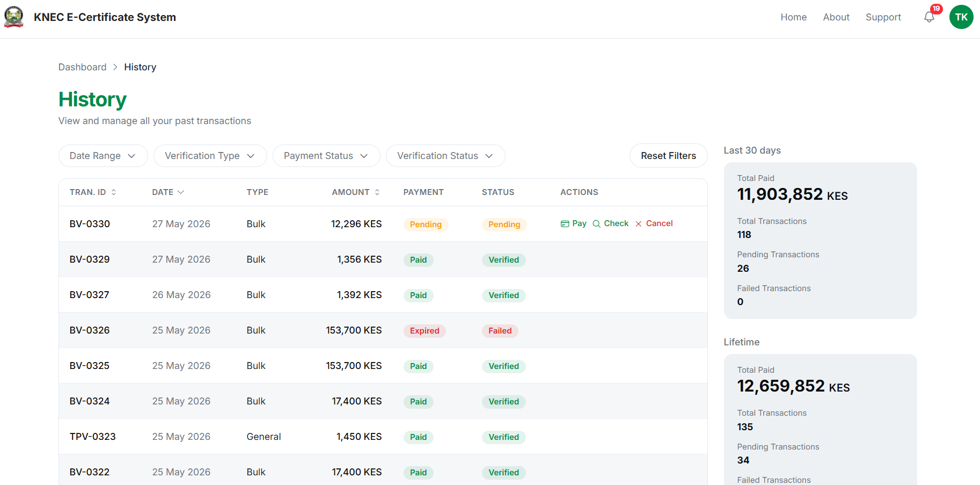The image size is (980, 485).
Task: Click the 26 May 2026 date cell
Action: pos(181,295)
